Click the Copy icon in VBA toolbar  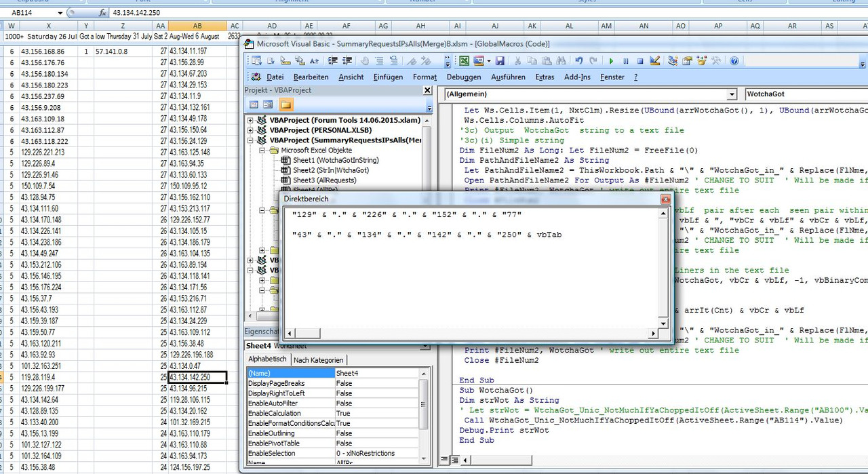pyautogui.click(x=532, y=61)
